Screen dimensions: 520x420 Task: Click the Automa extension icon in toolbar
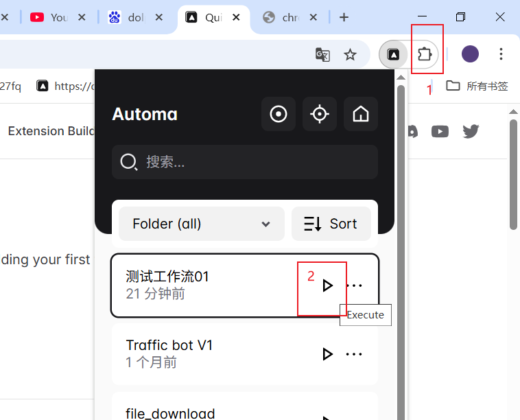point(393,54)
